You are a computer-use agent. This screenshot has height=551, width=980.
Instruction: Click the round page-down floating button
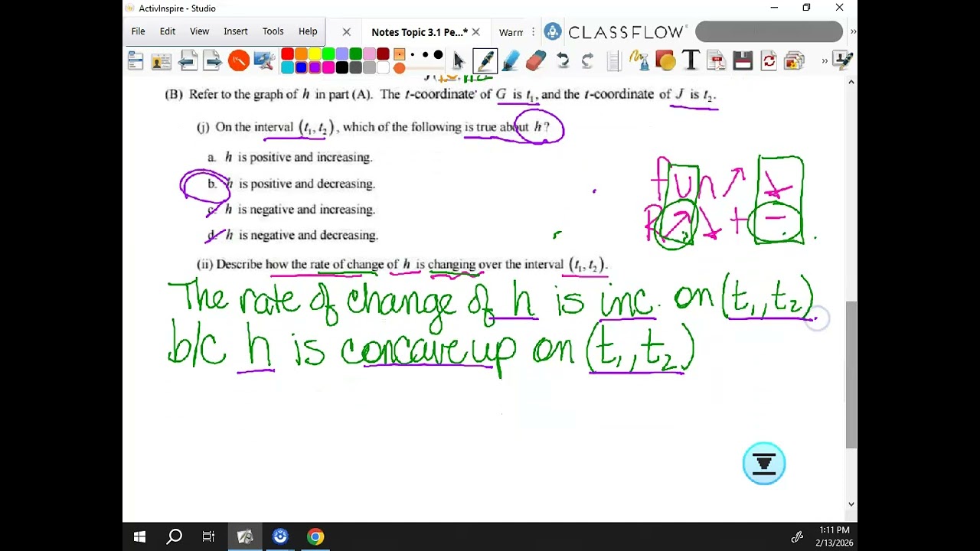[x=764, y=464]
